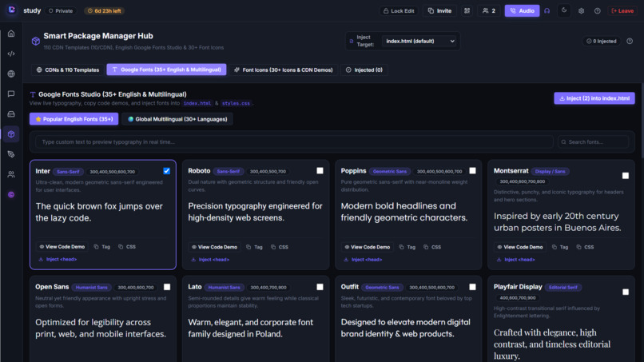View Code Demo for Montserrat
This screenshot has height=362, width=644.
pos(520,247)
